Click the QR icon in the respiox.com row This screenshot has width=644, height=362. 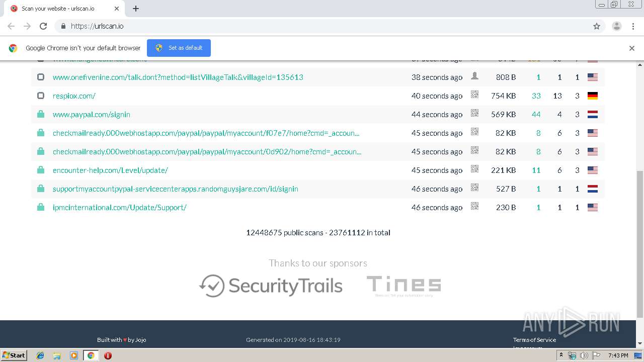click(474, 95)
